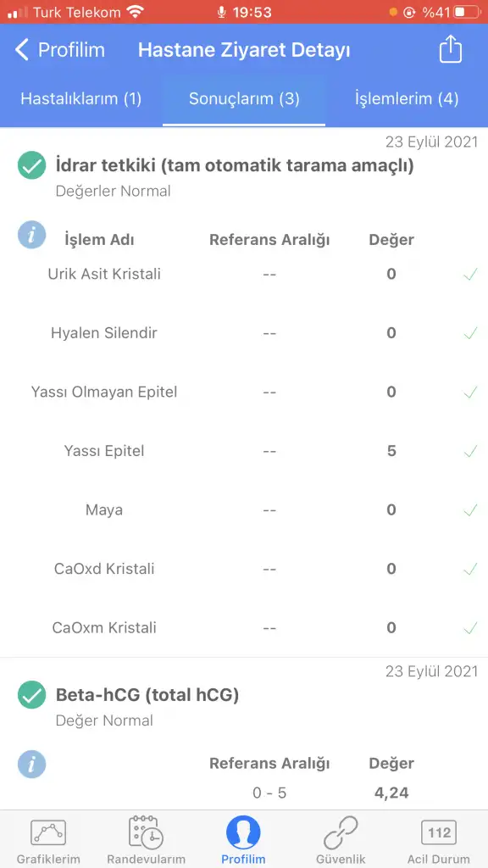Tap checkmark on Hyalen Silendir row

pyautogui.click(x=470, y=332)
